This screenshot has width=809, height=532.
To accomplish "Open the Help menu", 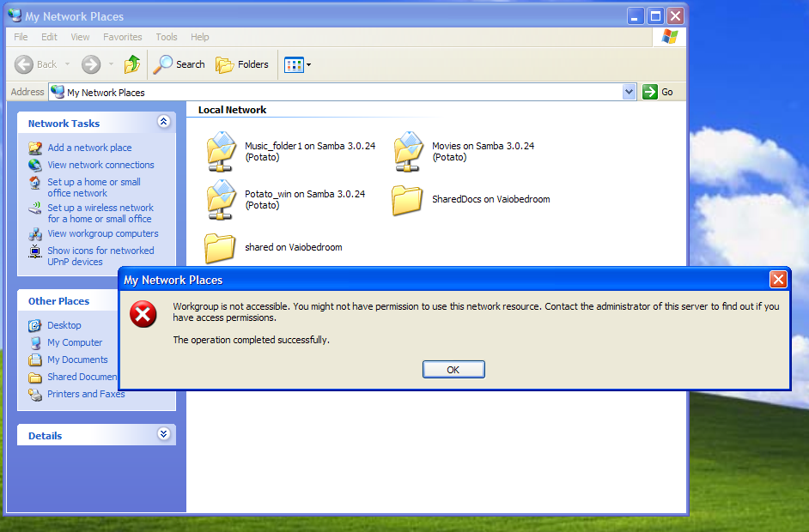I will point(199,37).
